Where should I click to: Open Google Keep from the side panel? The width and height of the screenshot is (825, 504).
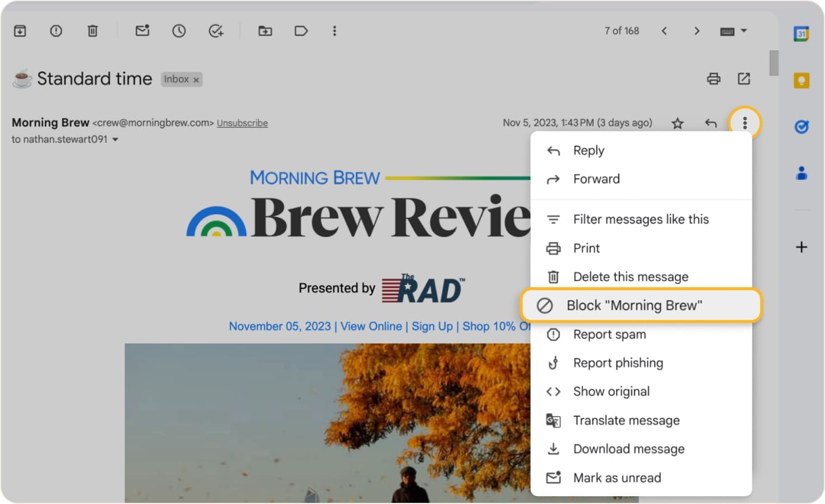coord(801,80)
